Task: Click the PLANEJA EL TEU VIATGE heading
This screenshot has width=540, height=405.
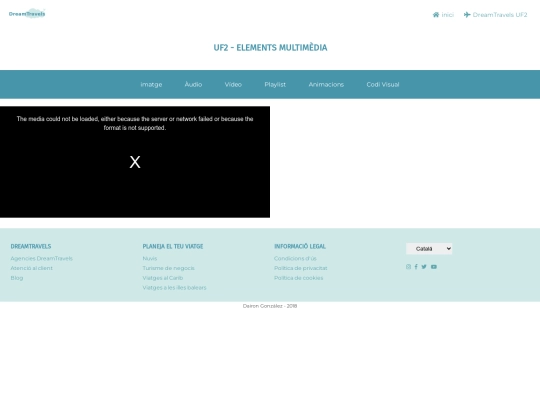Action: coord(173,246)
